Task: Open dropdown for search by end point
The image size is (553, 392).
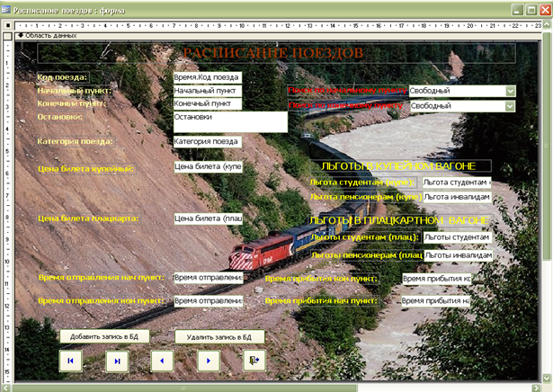Action: tap(511, 106)
